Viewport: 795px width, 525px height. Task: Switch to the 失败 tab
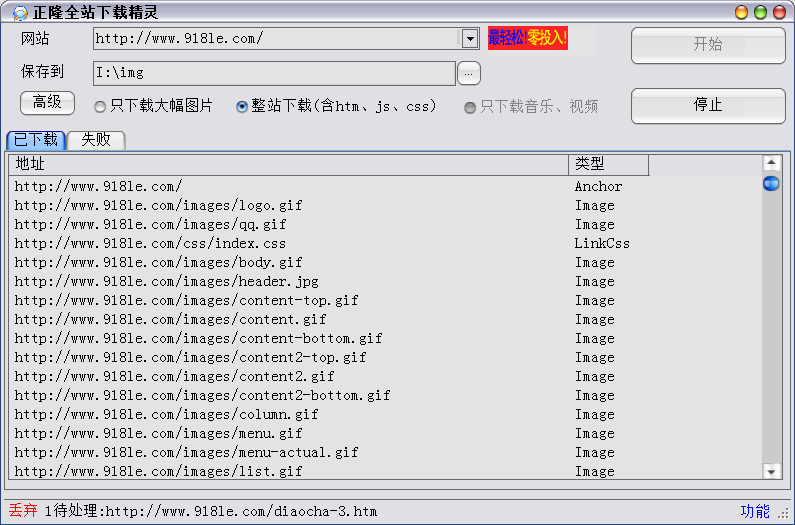click(x=96, y=139)
